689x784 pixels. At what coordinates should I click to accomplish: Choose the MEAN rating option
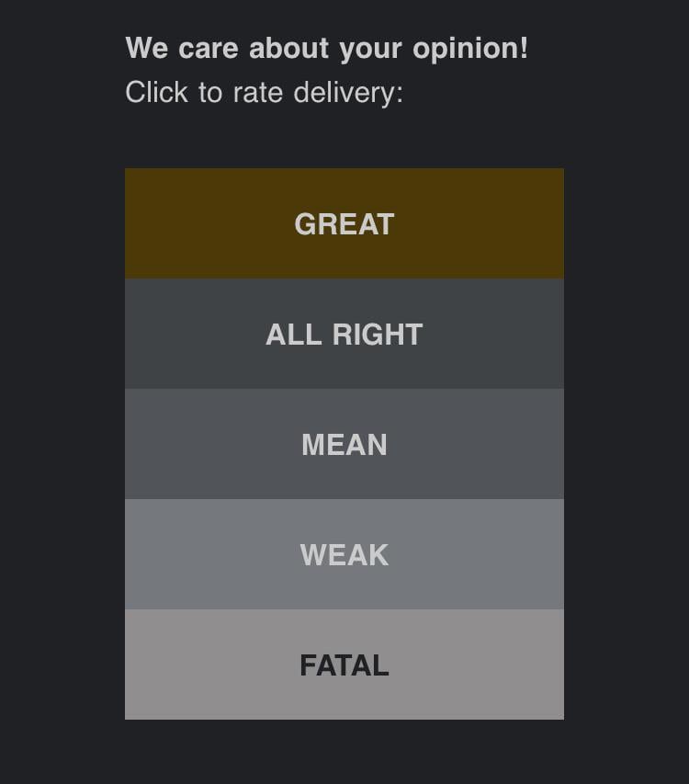click(x=344, y=444)
